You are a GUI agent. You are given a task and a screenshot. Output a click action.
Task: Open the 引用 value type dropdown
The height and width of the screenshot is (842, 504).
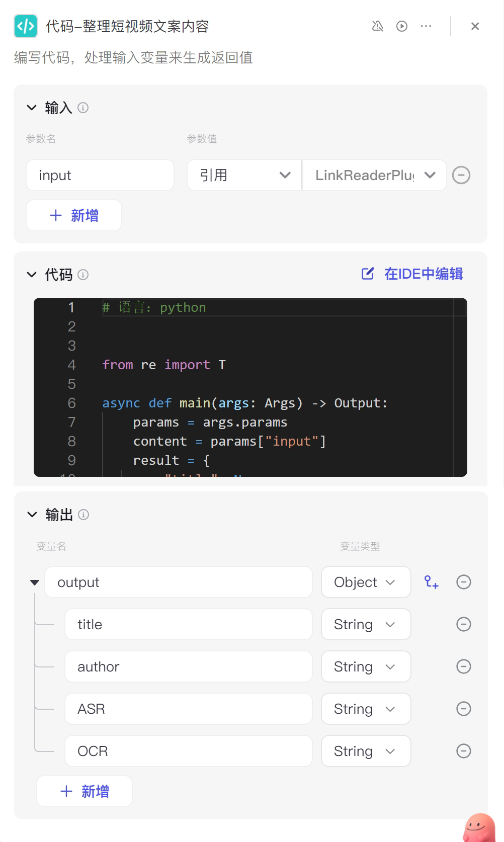tap(244, 175)
